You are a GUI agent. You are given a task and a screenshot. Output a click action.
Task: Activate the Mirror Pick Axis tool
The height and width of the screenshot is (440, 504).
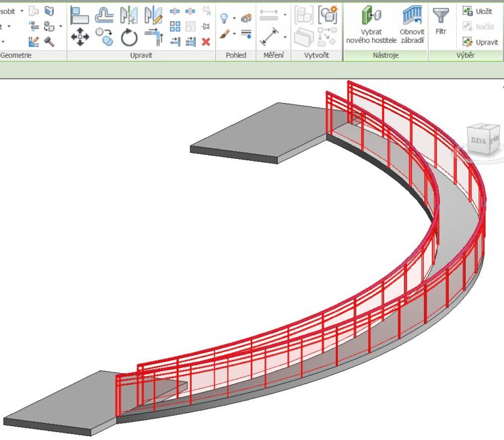coord(129,16)
